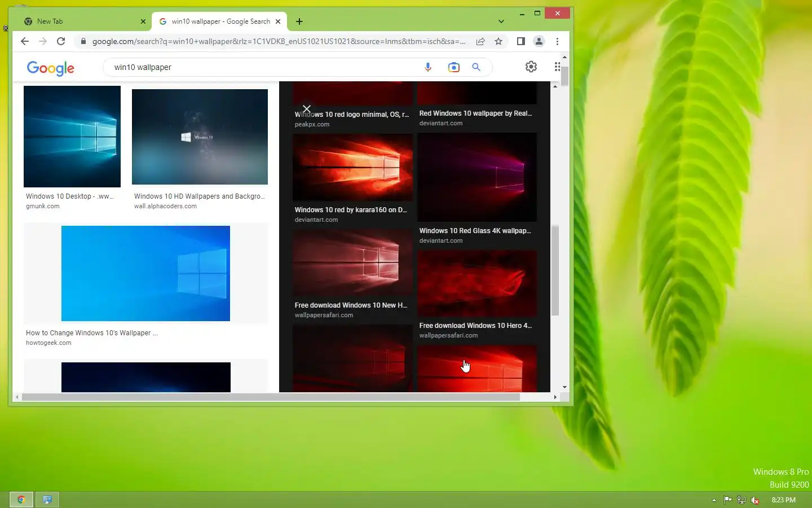
Task: Open a new tab with plus button
Action: coord(299,21)
